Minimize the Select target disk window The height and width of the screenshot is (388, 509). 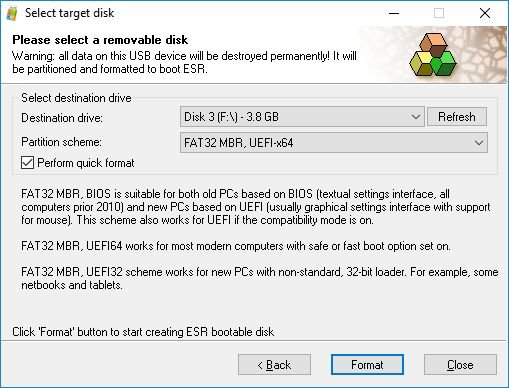394,13
